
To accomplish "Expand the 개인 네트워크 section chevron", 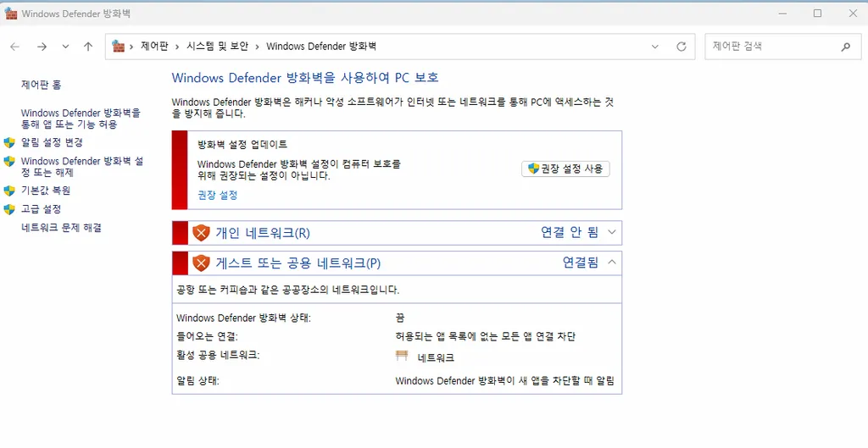I will [x=612, y=232].
